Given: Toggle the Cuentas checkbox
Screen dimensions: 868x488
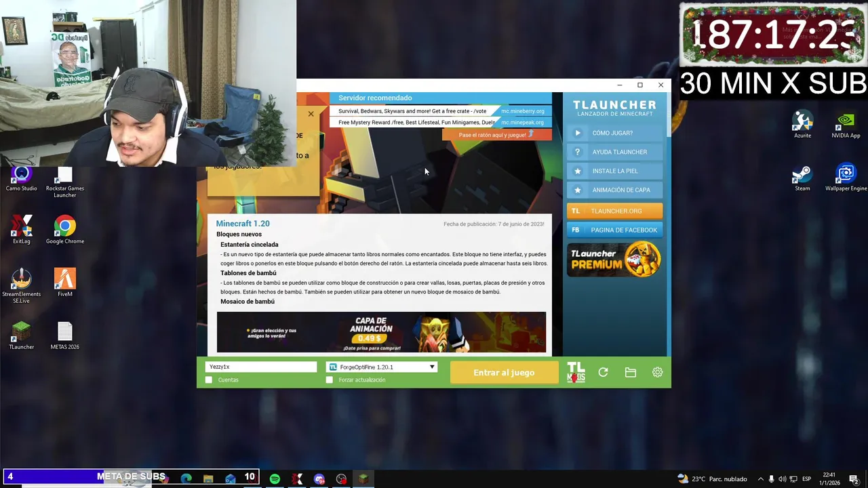Looking at the screenshot, I should [x=209, y=380].
